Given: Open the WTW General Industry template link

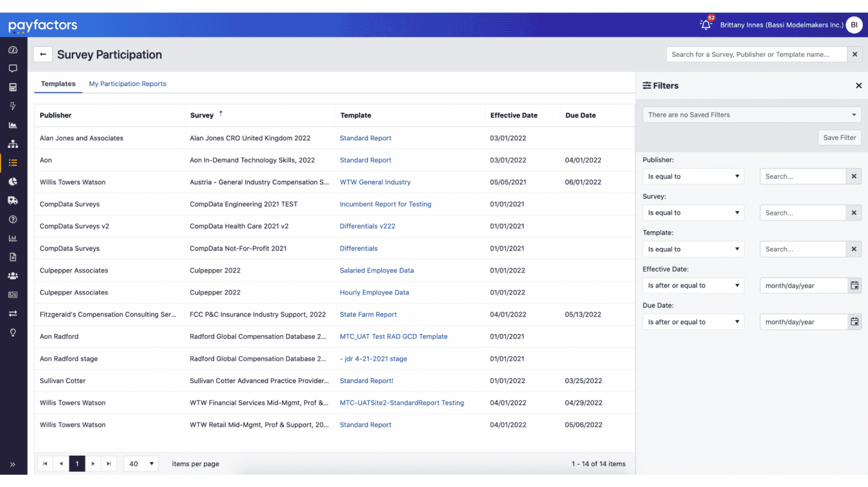Looking at the screenshot, I should click(x=375, y=182).
